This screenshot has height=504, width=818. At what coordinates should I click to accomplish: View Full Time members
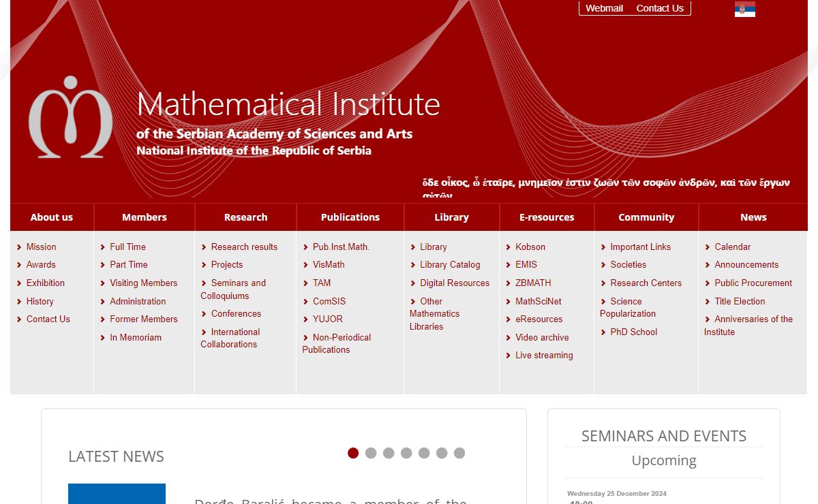pos(127,247)
